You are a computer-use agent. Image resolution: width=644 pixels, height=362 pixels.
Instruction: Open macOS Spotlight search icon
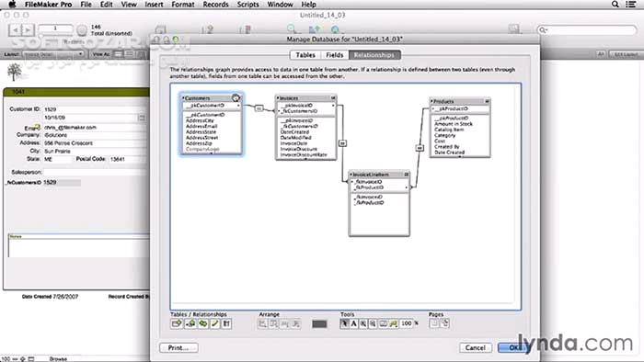point(615,4)
